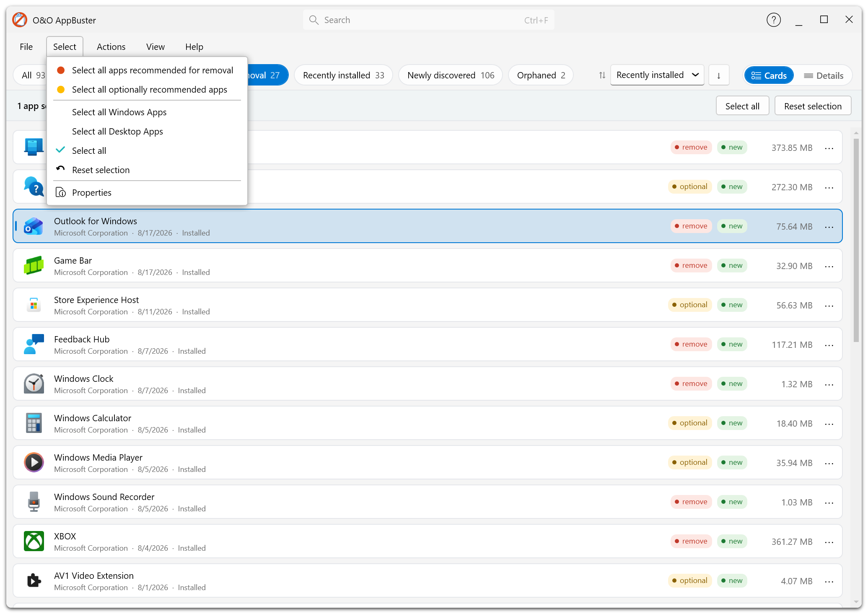
Task: Open the Help menu
Action: click(x=194, y=47)
